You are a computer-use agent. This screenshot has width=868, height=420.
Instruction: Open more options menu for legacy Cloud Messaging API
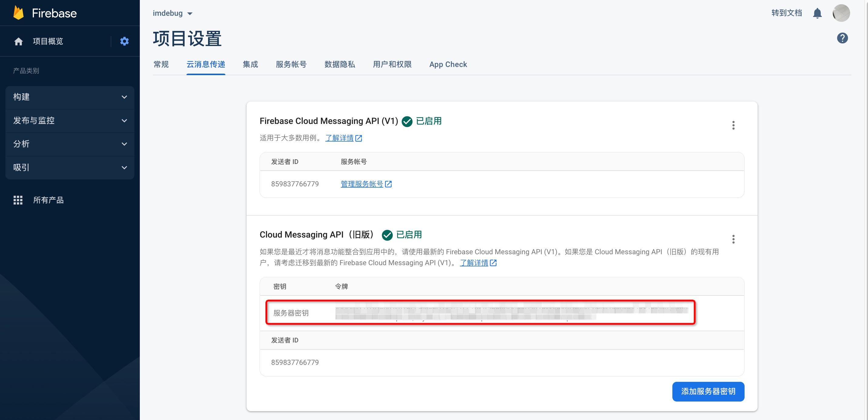(733, 239)
